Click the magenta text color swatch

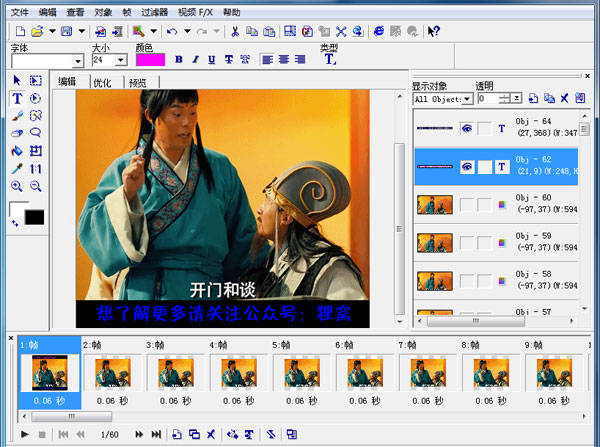tap(150, 60)
